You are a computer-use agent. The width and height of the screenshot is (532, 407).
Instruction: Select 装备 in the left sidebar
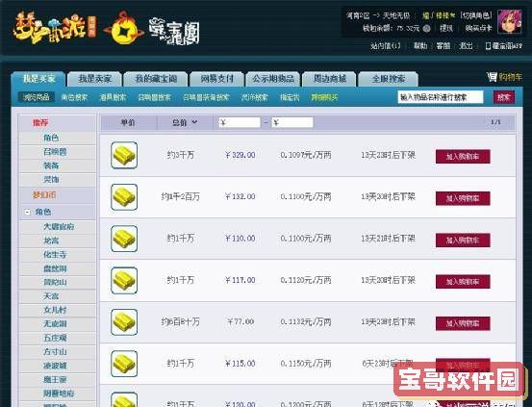click(x=51, y=165)
